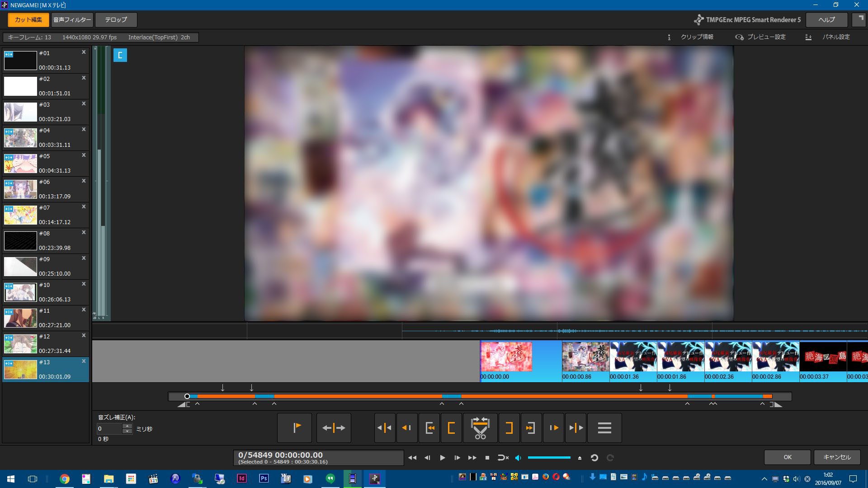Select keyframe #05 at 00:04:31.13
Viewport: 868px width, 488px height.
(x=46, y=164)
